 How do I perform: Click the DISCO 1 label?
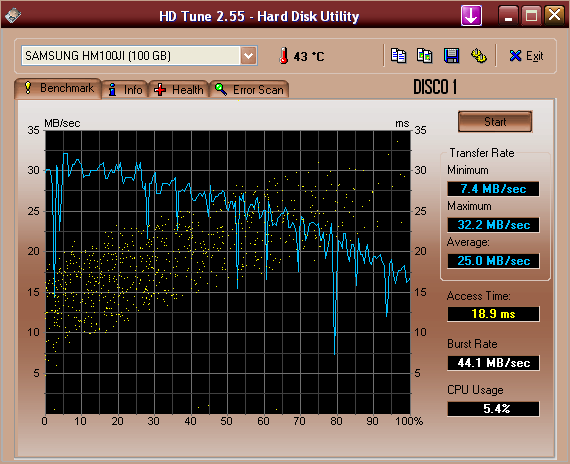pyautogui.click(x=435, y=87)
